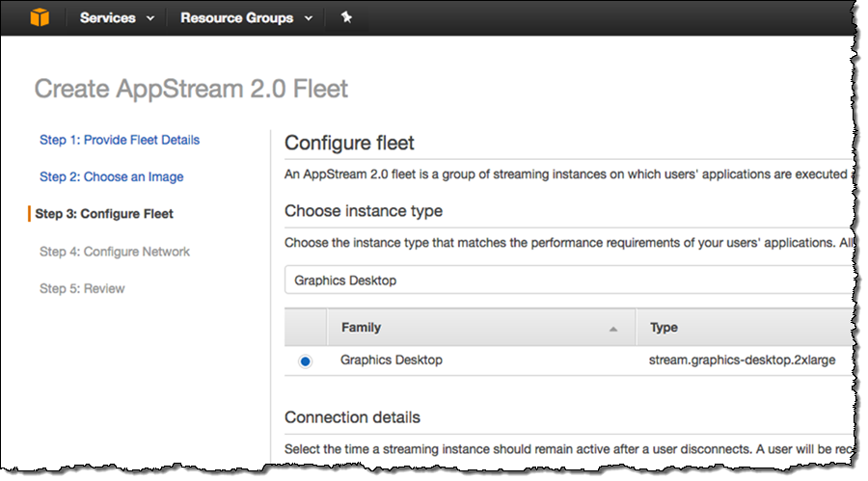The image size is (868, 481).
Task: Select the Graphics Desktop radio button
Action: coord(306,361)
